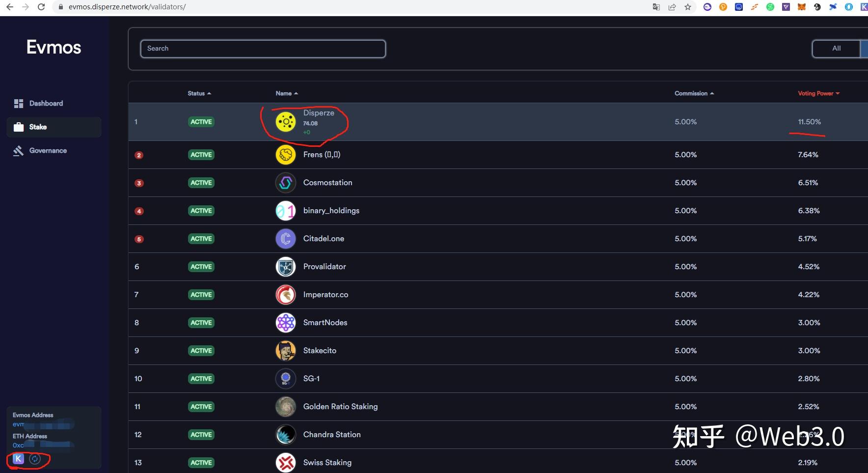The width and height of the screenshot is (868, 473).
Task: Click the Golden Ratio Staking logo
Action: click(x=286, y=407)
